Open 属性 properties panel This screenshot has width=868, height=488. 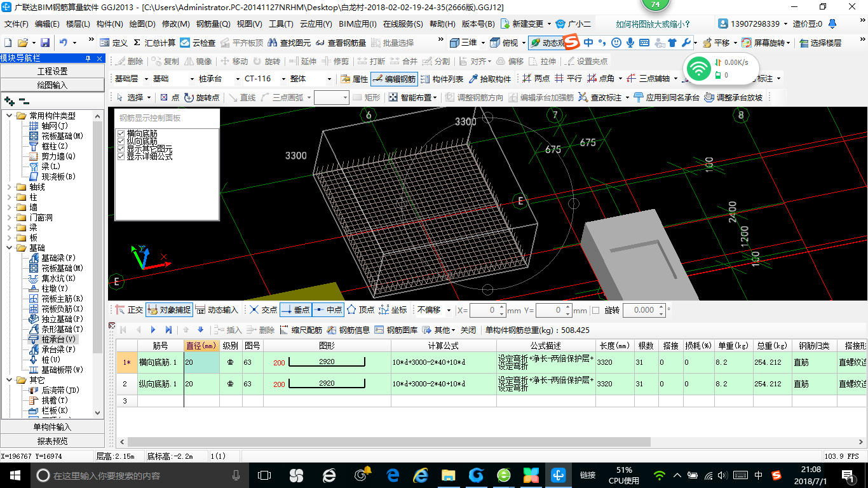tap(355, 79)
